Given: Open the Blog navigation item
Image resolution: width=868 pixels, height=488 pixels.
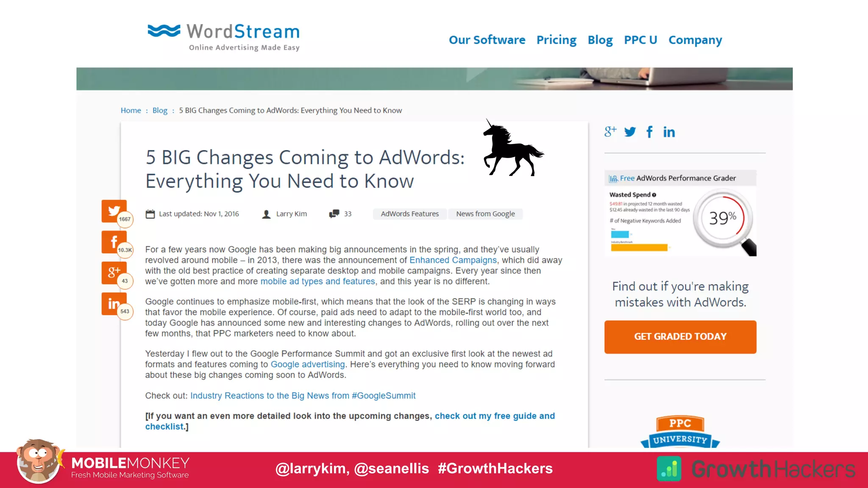Looking at the screenshot, I should click(x=600, y=40).
